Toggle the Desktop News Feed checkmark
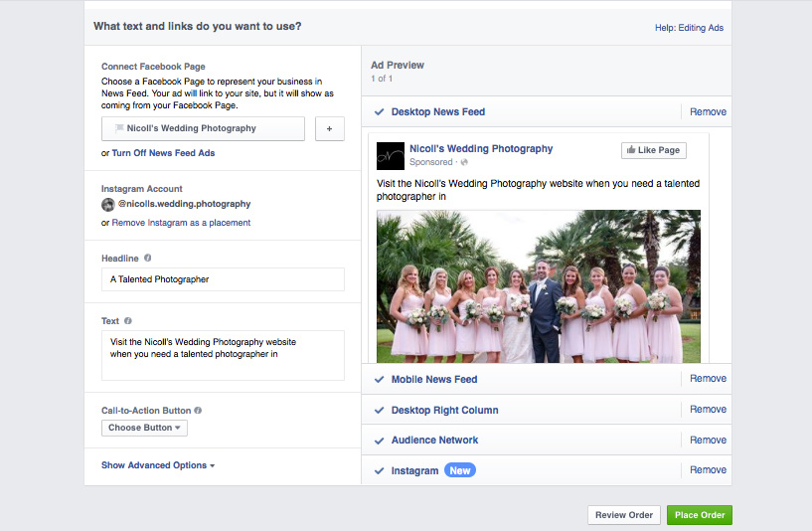This screenshot has width=812, height=531. click(x=379, y=112)
